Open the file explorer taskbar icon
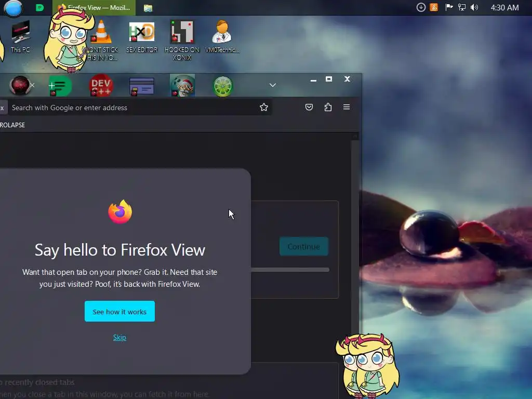532x399 pixels. tap(148, 8)
